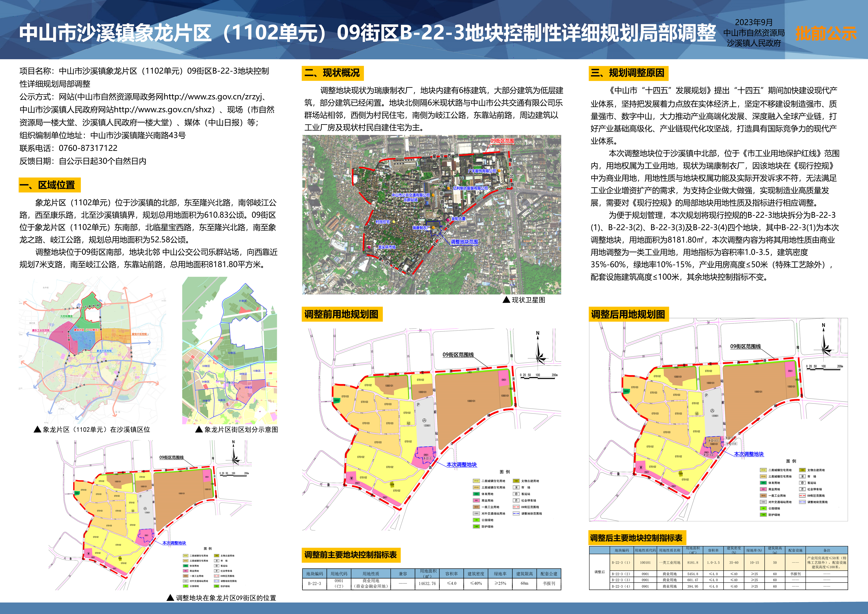868x614 pixels.
Task: Click the 601.47 area cell in 调整后 table
Action: (693, 580)
